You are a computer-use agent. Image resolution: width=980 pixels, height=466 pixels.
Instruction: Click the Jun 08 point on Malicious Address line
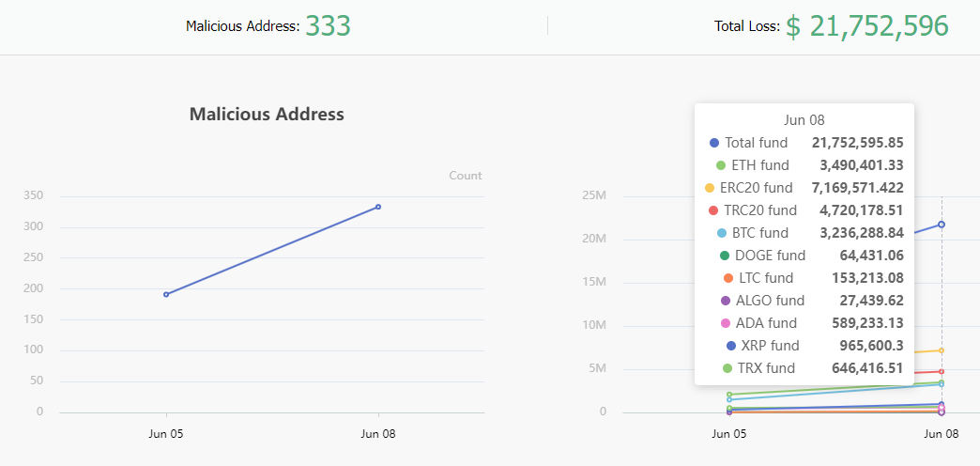click(x=378, y=207)
